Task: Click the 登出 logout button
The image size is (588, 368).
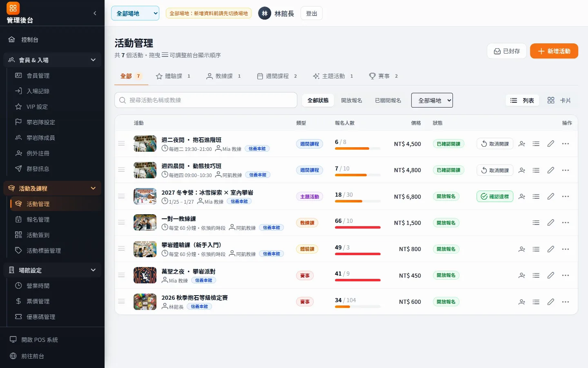Action: click(x=312, y=13)
